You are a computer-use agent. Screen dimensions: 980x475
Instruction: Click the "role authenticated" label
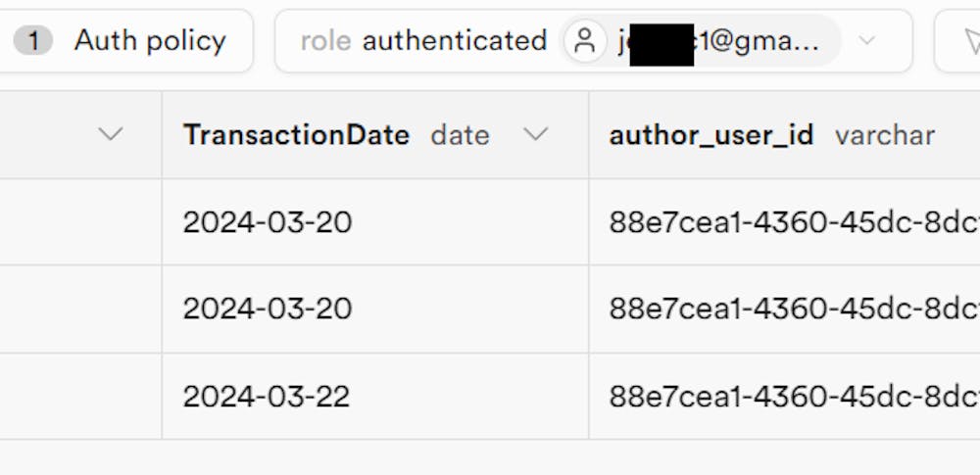[x=423, y=41]
